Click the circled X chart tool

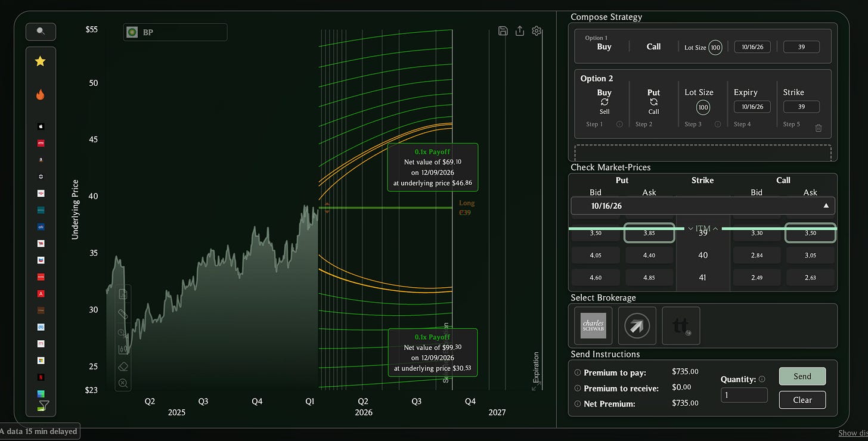pyautogui.click(x=123, y=383)
